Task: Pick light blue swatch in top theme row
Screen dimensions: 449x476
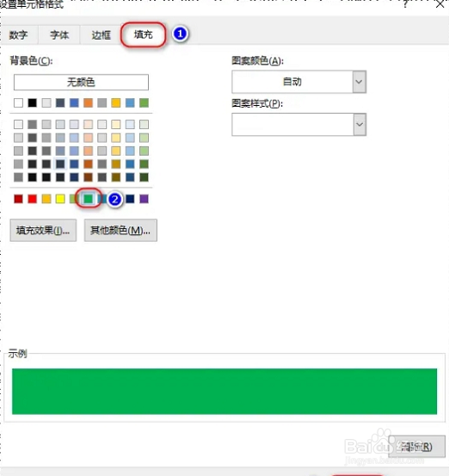Action: click(130, 103)
